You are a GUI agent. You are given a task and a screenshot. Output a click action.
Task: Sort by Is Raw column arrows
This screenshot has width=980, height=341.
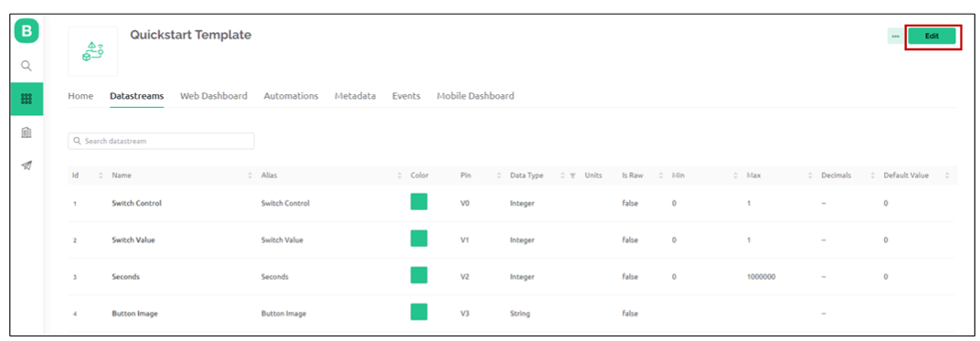[661, 176]
